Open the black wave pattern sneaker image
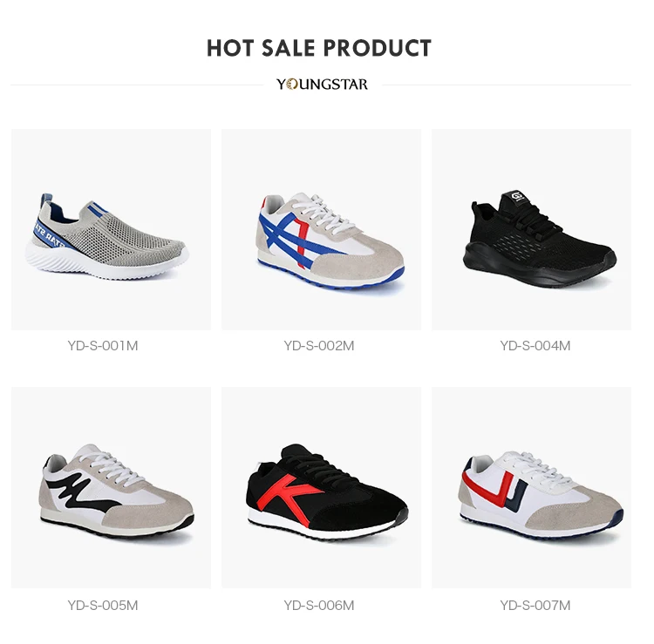The image size is (654, 644). pyautogui.click(x=111, y=488)
